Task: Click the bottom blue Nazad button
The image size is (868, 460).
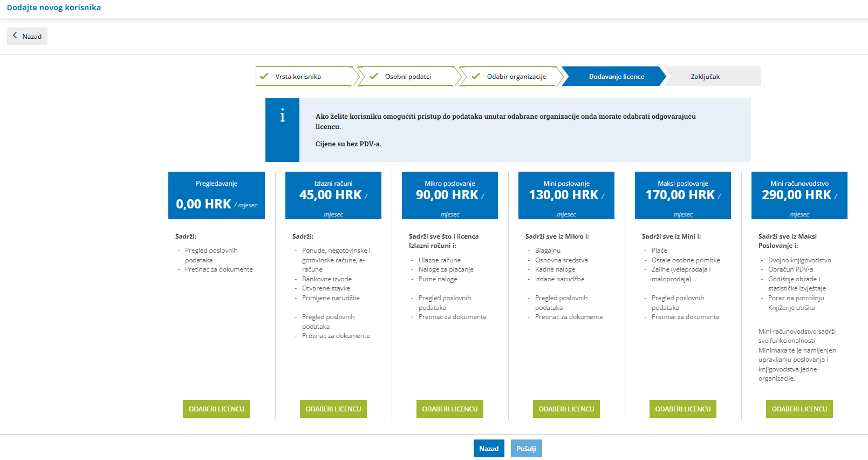Action: point(489,448)
